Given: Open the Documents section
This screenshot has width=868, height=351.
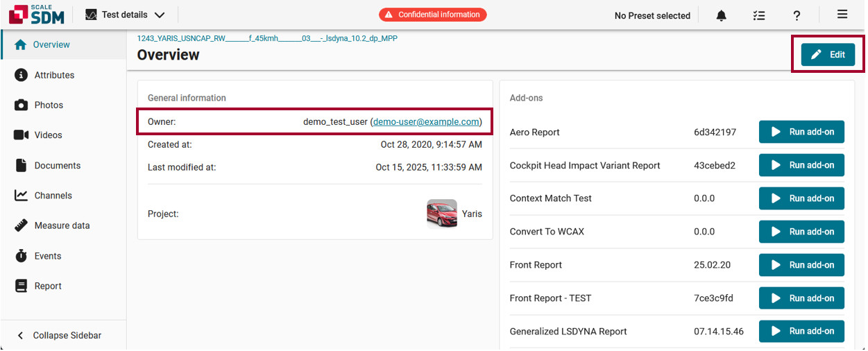Looking at the screenshot, I should 57,166.
